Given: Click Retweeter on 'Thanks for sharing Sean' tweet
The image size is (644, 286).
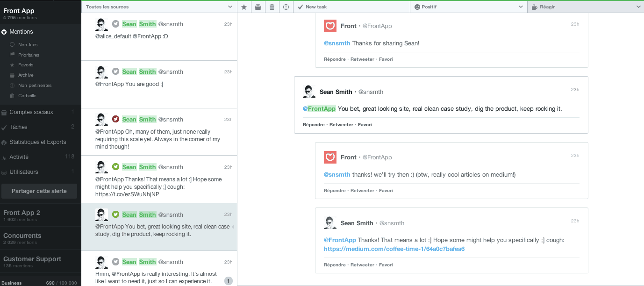Looking at the screenshot, I should pos(362,59).
